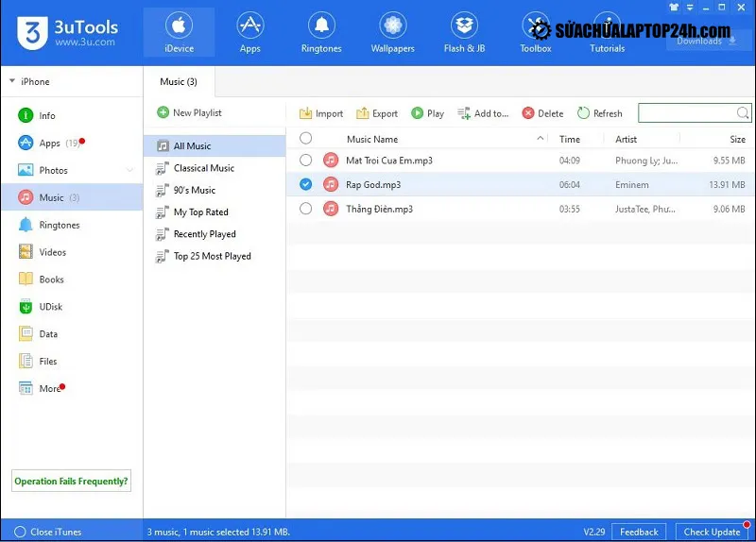
Task: Uncheck the Rap God.mp3 checkbox
Action: coord(305,184)
